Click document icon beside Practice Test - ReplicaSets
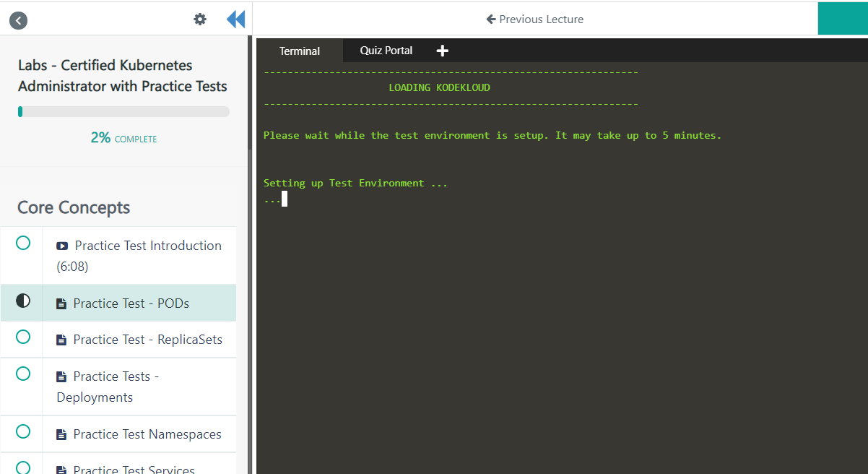The width and height of the screenshot is (868, 474). pyautogui.click(x=61, y=340)
